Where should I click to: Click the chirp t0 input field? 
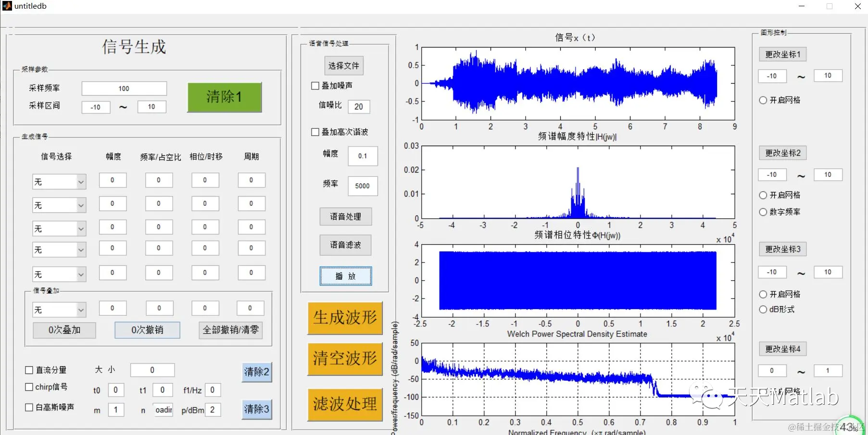coord(116,390)
